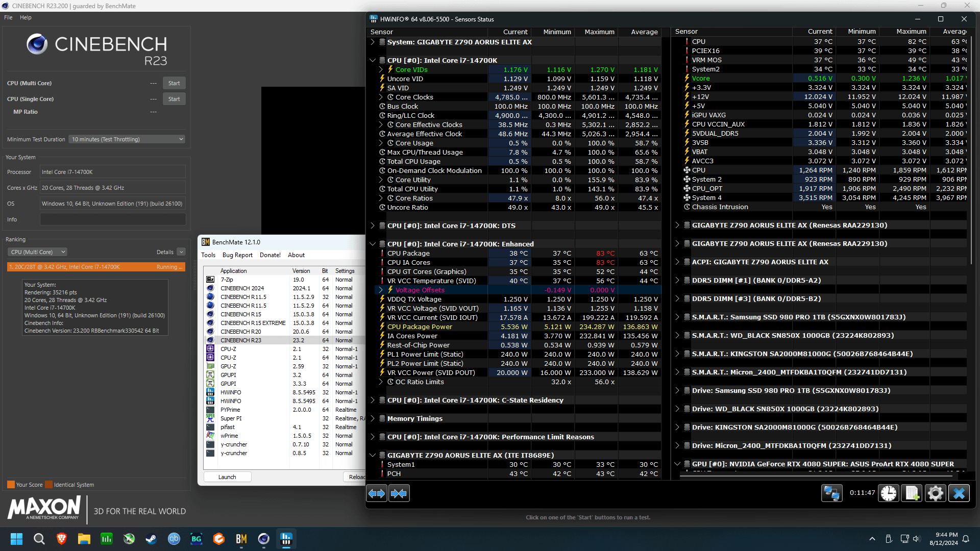Open the Details dropdown arrow in Ranking
Image resolution: width=980 pixels, height=551 pixels.
click(x=181, y=252)
